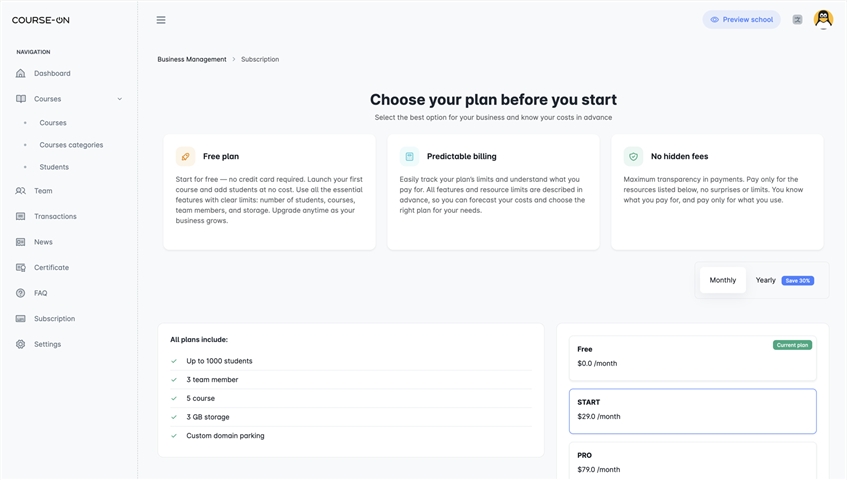The height and width of the screenshot is (480, 847).
Task: Open the Settings gear icon
Action: click(21, 344)
